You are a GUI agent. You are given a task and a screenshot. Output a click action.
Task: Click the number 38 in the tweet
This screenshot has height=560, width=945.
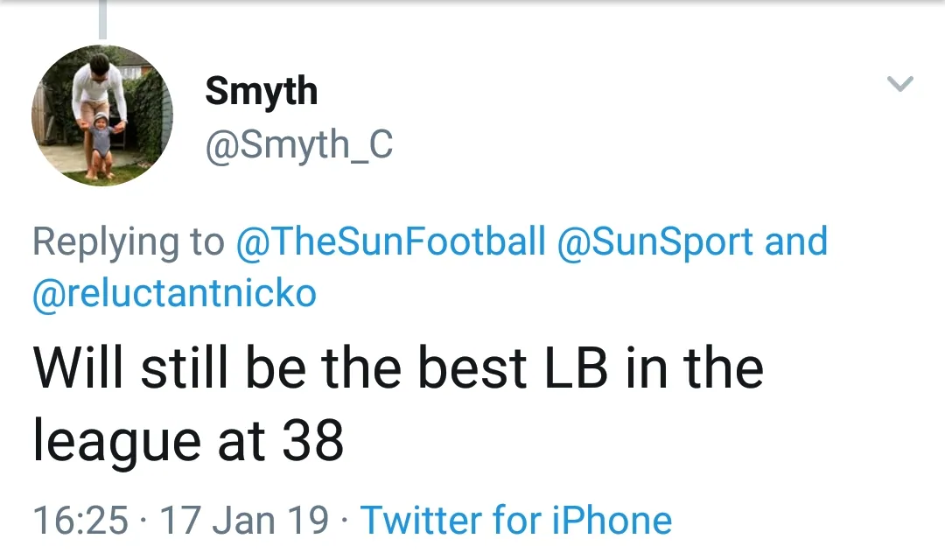coord(312,441)
